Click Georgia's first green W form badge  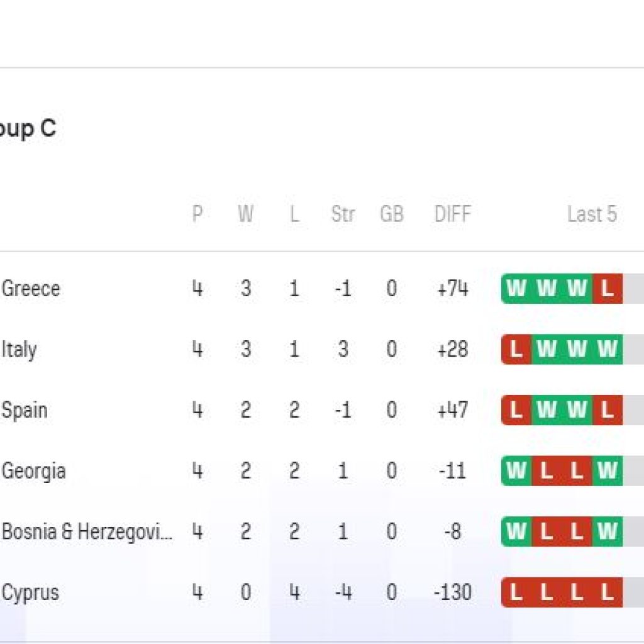516,471
